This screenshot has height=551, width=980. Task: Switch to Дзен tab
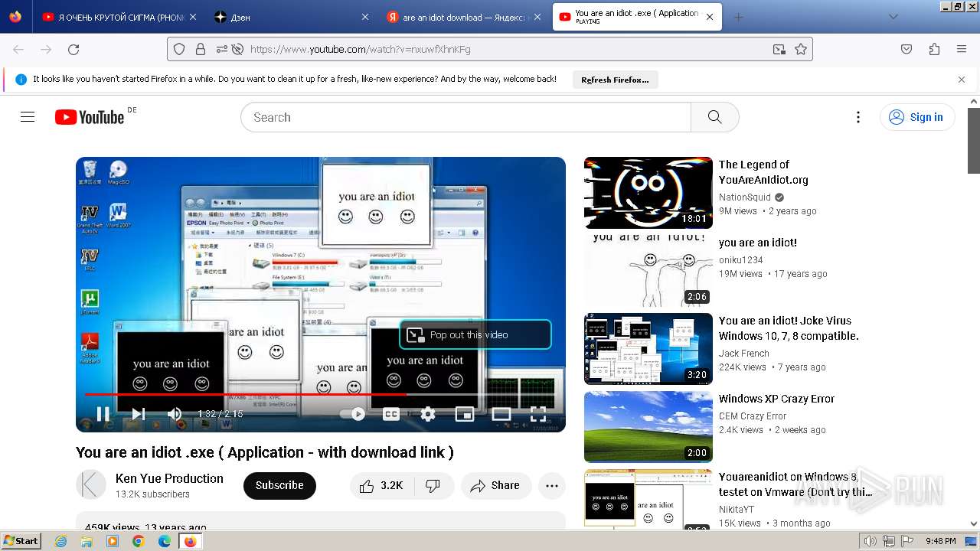pos(291,17)
